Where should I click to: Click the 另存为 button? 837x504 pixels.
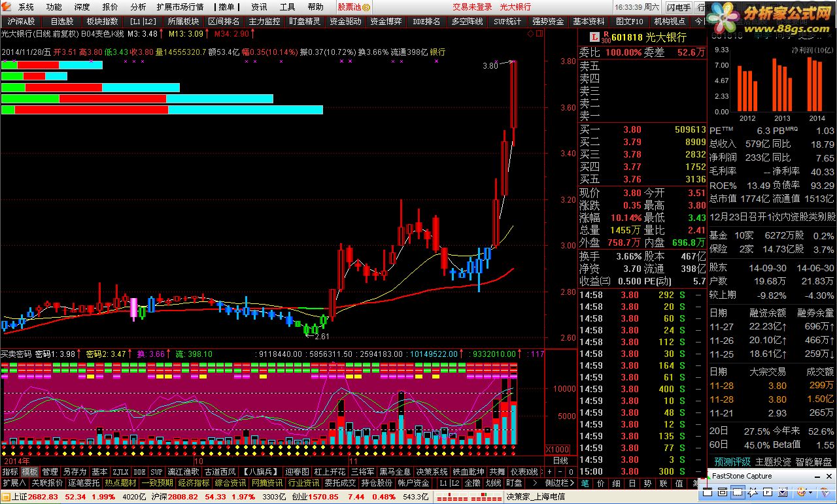click(74, 471)
